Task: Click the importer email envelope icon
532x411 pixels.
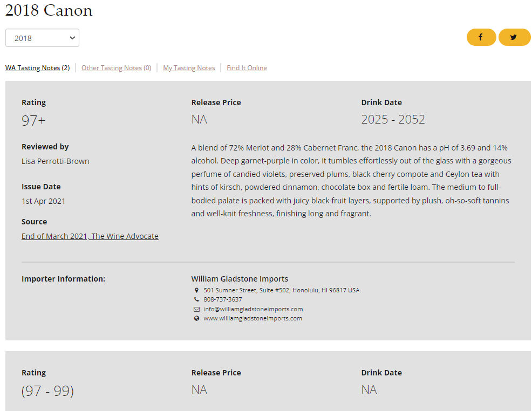Action: 196,309
